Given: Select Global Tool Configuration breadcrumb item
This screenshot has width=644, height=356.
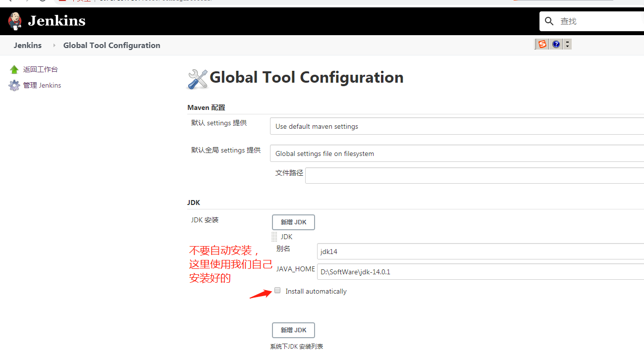Looking at the screenshot, I should tap(111, 46).
